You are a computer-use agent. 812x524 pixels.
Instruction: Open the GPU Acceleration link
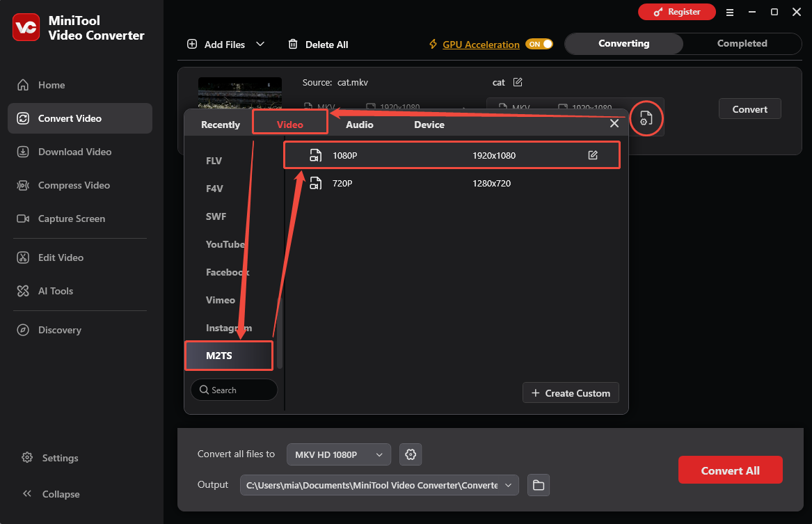coord(481,45)
